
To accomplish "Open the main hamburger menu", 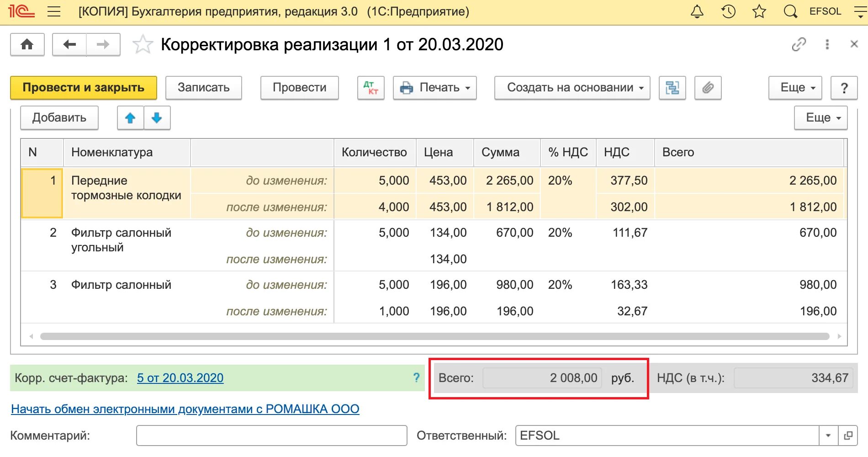I will coord(53,11).
